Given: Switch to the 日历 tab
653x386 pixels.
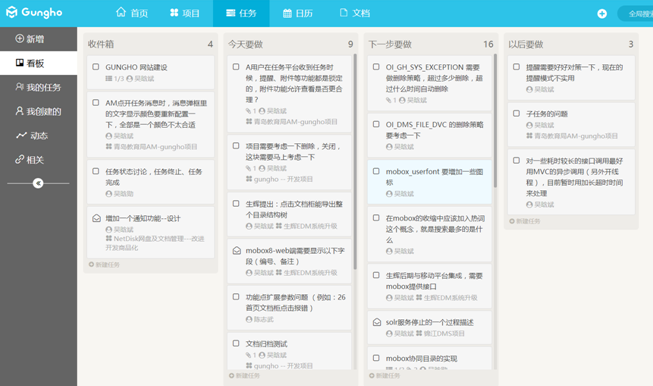Looking at the screenshot, I should (298, 13).
